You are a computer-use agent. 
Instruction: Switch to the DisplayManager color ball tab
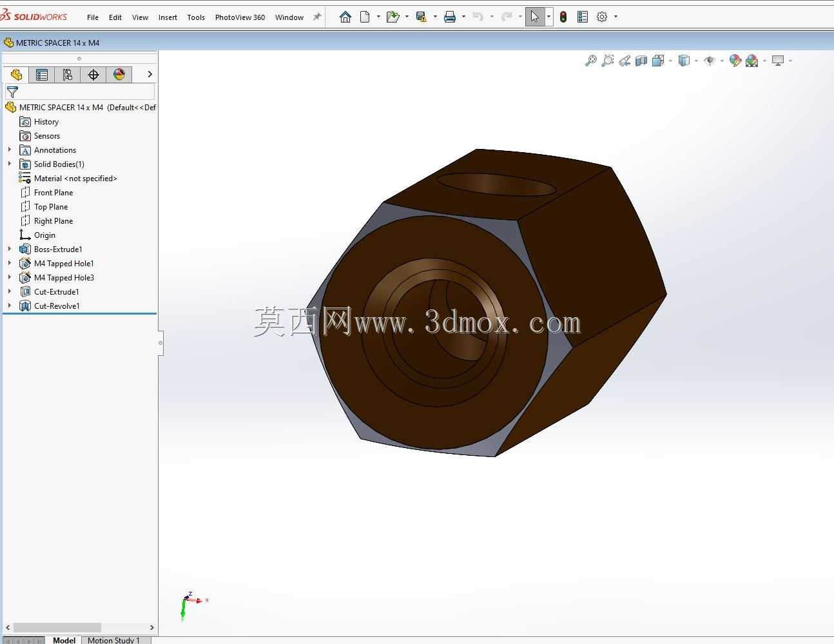click(119, 75)
